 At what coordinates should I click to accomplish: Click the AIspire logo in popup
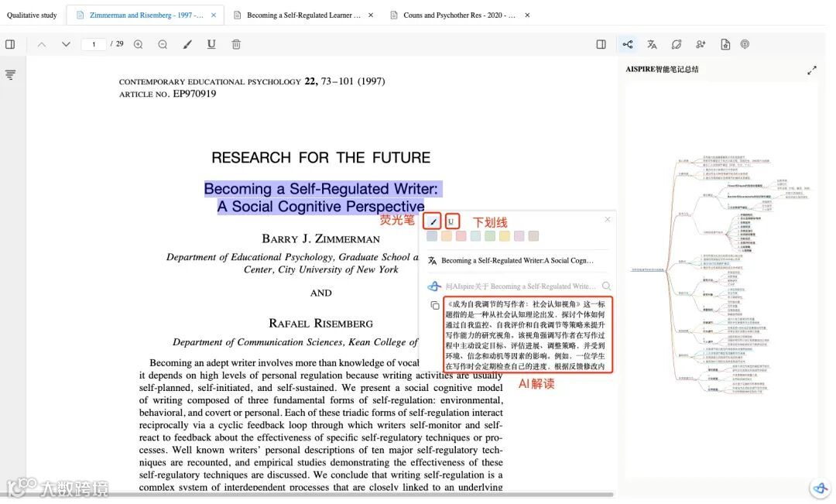pos(434,286)
